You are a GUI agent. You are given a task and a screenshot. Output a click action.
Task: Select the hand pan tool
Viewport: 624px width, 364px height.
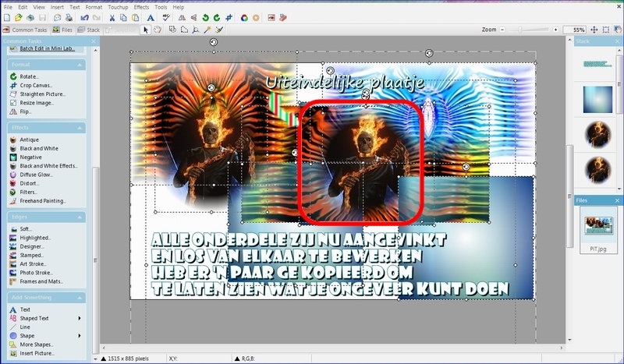[x=157, y=30]
